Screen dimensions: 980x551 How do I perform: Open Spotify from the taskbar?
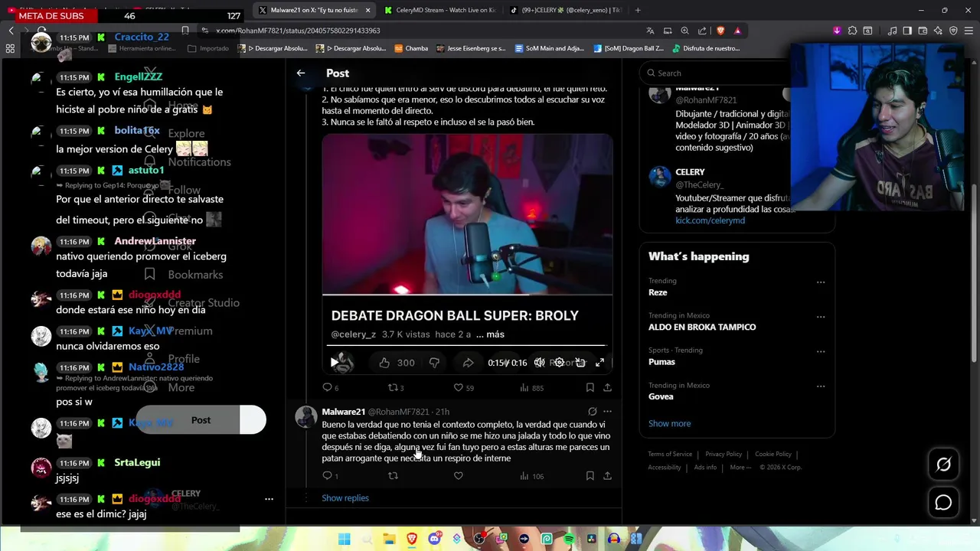pos(569,539)
